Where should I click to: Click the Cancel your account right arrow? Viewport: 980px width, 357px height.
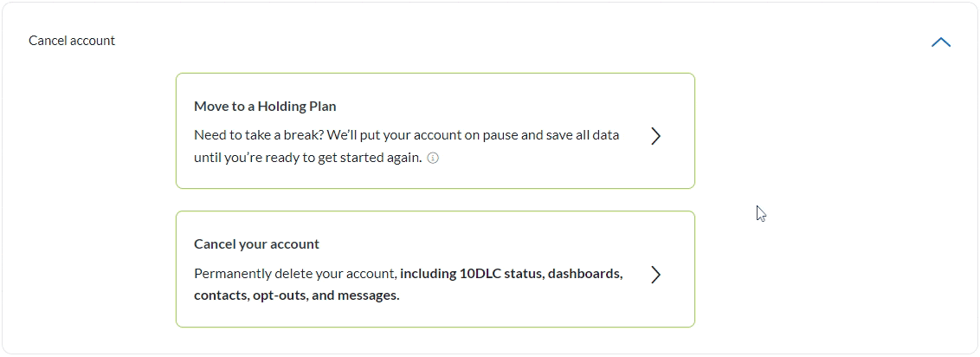click(655, 275)
